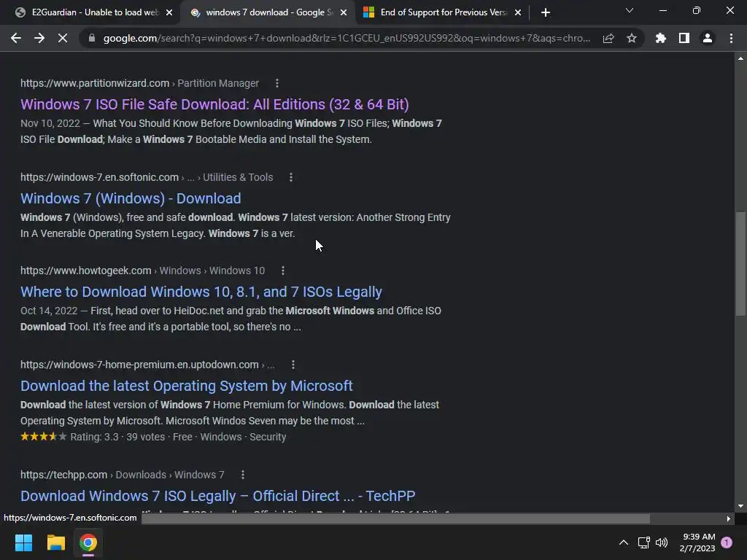Open more options for uptodown result
Screen dimensions: 747x560
click(x=293, y=365)
